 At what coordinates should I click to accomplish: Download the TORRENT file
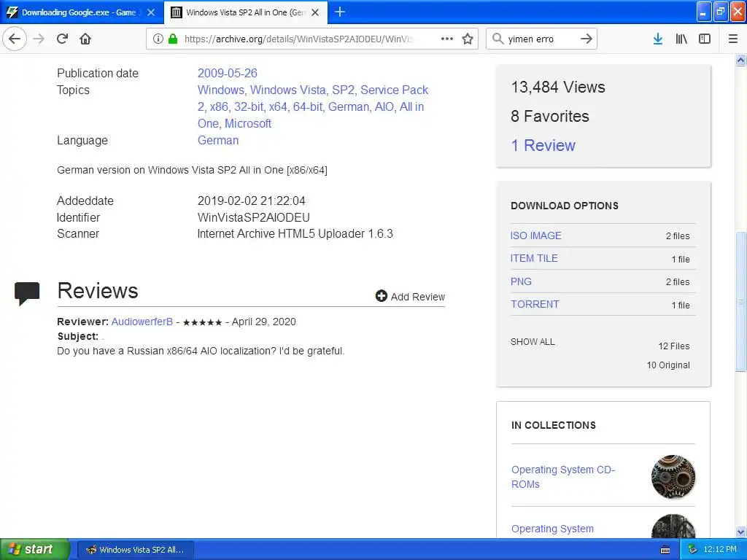pos(535,304)
